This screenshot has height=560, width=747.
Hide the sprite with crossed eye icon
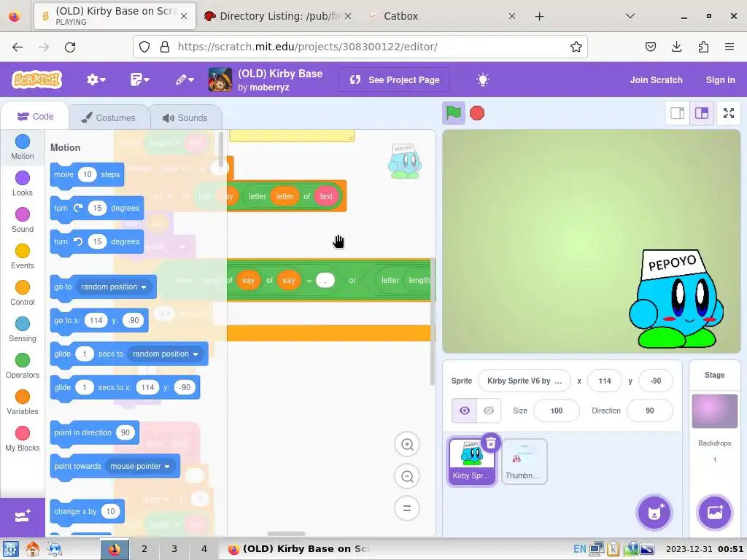(x=489, y=411)
